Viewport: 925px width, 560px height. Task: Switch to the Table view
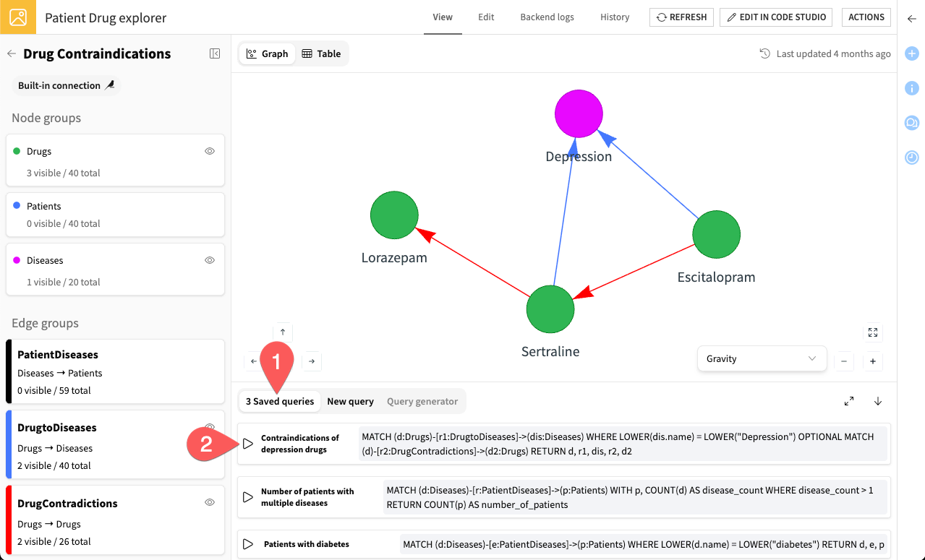tap(321, 53)
